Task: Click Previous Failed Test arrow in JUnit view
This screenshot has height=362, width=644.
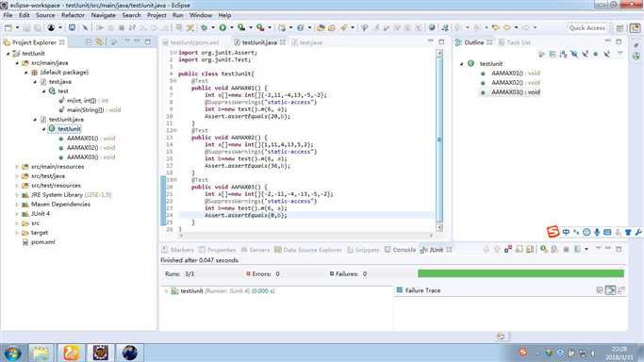Action: point(497,249)
